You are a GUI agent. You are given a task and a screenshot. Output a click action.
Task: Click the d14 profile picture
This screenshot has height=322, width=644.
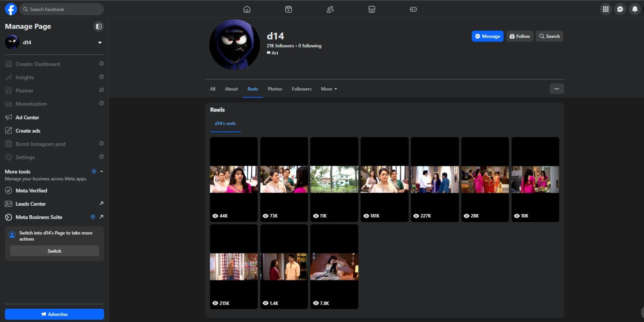[235, 45]
